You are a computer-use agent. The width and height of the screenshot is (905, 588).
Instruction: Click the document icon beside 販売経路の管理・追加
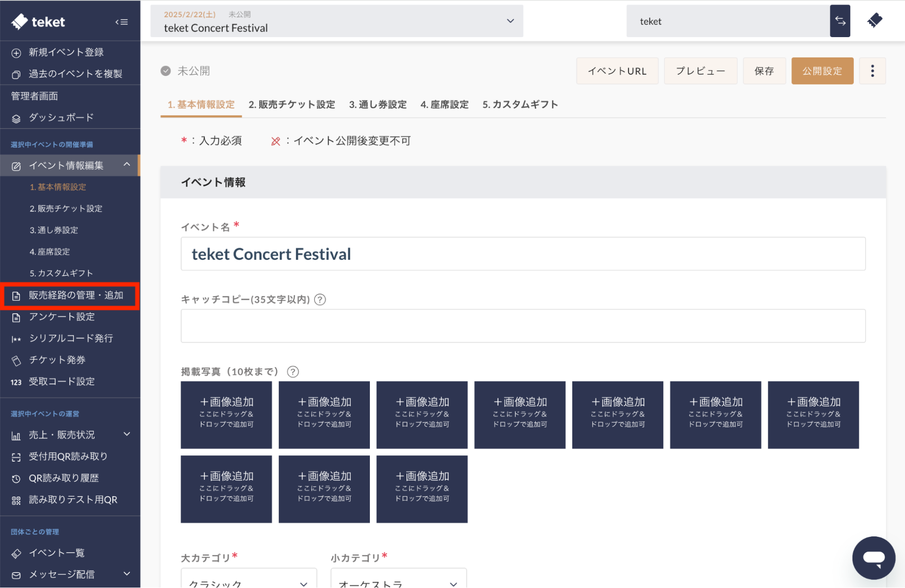(x=16, y=296)
